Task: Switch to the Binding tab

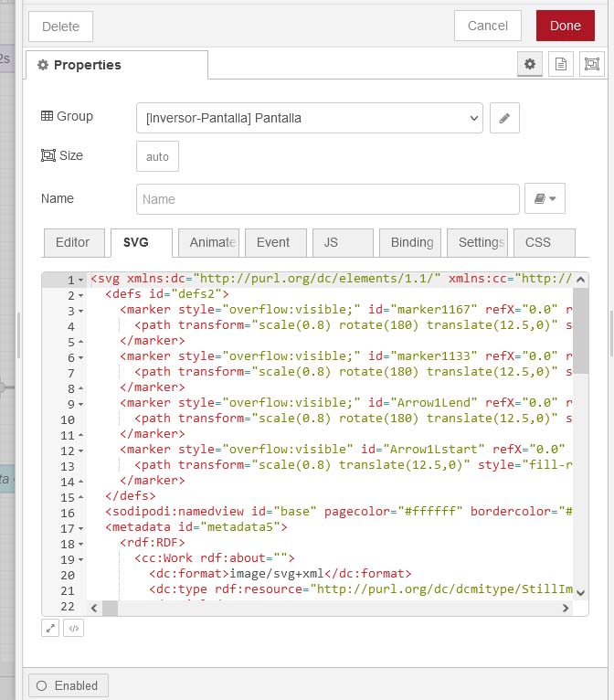Action: click(410, 242)
